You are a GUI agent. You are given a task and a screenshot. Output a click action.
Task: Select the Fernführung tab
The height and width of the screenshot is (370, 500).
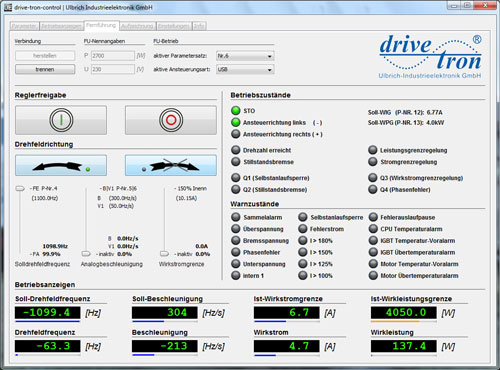[101, 25]
